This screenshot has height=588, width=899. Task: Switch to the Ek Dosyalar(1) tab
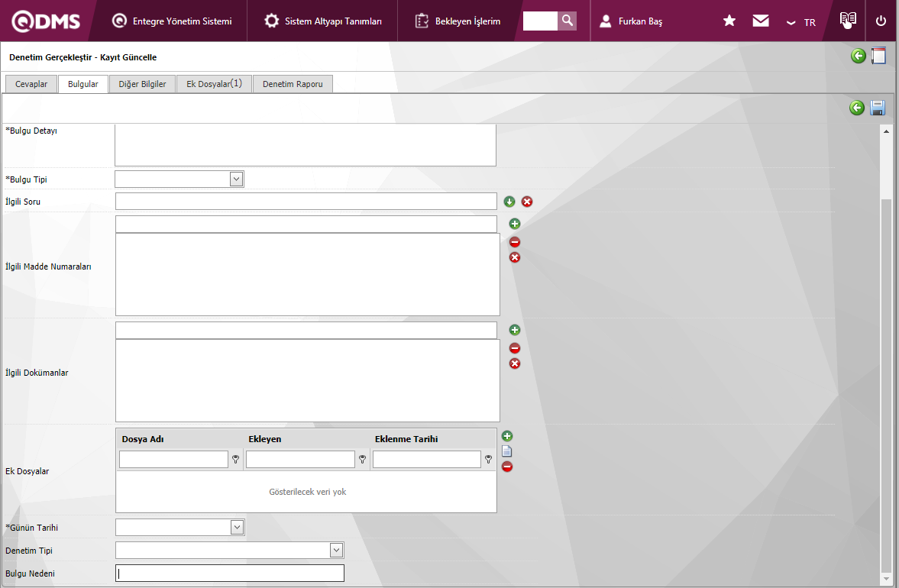[x=215, y=84]
